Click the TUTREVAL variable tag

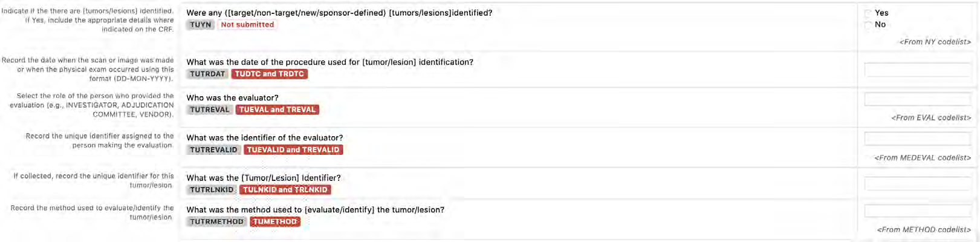[x=210, y=110]
